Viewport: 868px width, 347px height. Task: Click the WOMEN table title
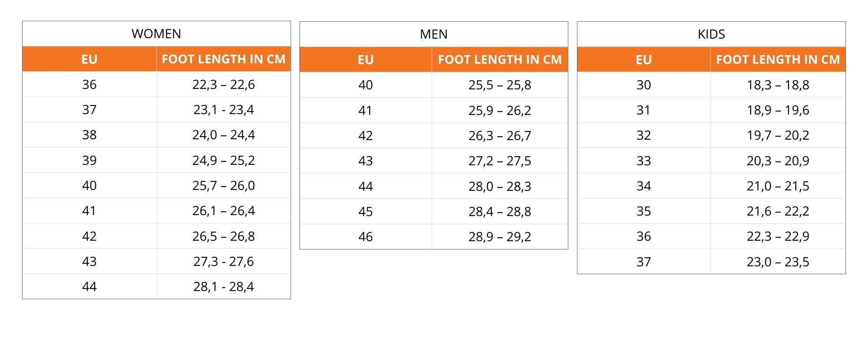click(156, 34)
